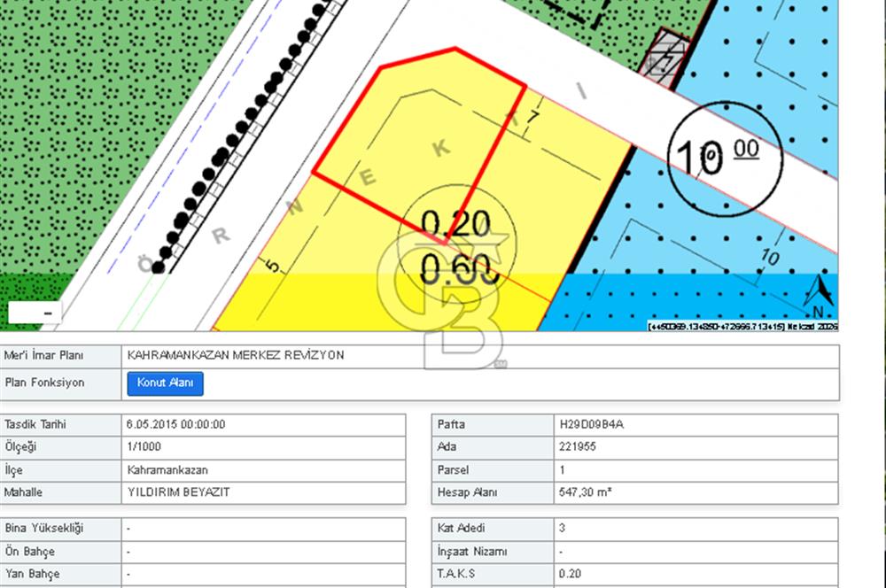Screen dimensions: 886x588
Task: Click the T.A.K.S value 0.20
Action: click(570, 574)
